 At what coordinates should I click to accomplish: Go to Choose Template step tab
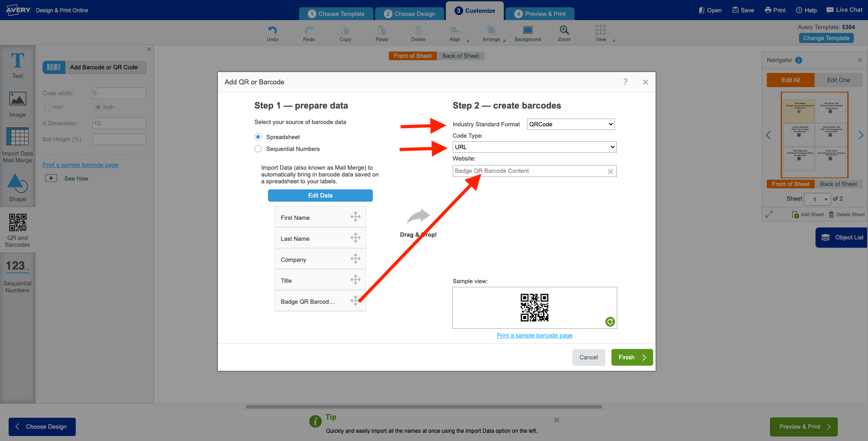click(x=336, y=14)
